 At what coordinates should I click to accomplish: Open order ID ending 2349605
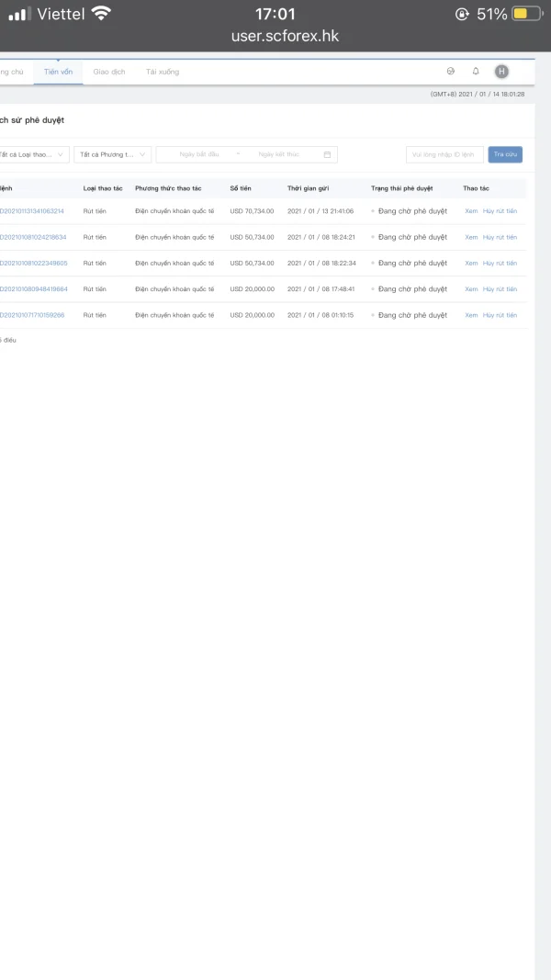33,263
